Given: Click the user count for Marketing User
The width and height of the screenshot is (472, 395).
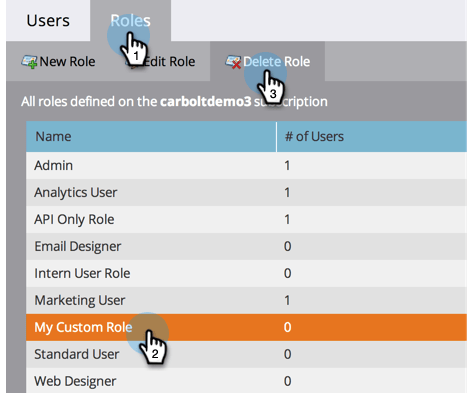Looking at the screenshot, I should coord(287,301).
